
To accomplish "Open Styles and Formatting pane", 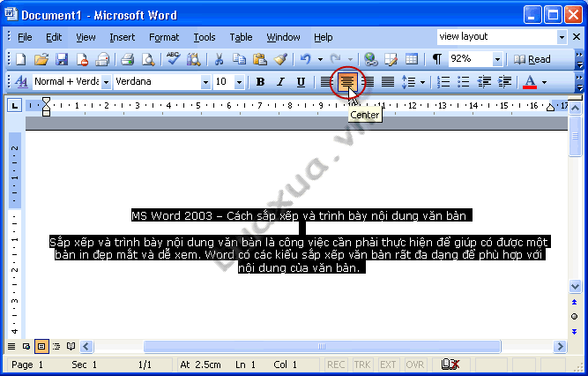I will (x=21, y=81).
